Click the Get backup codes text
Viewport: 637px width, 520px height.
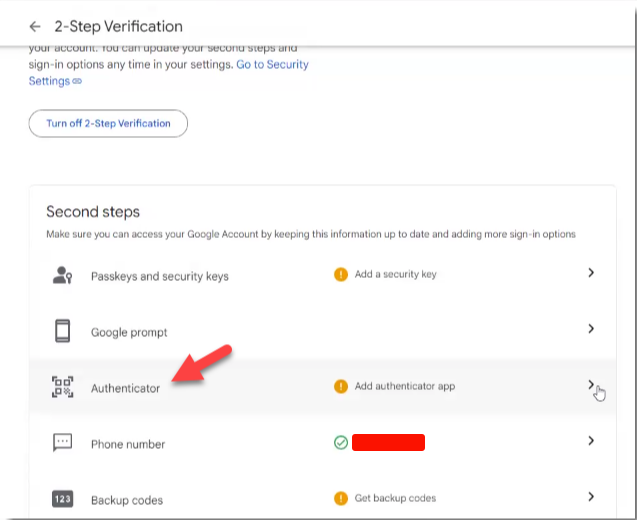[395, 498]
